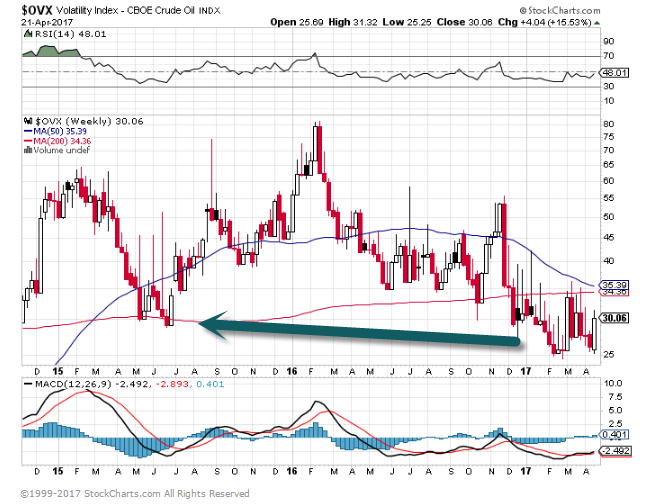Click the green up-triangle change indicator

(x=597, y=23)
